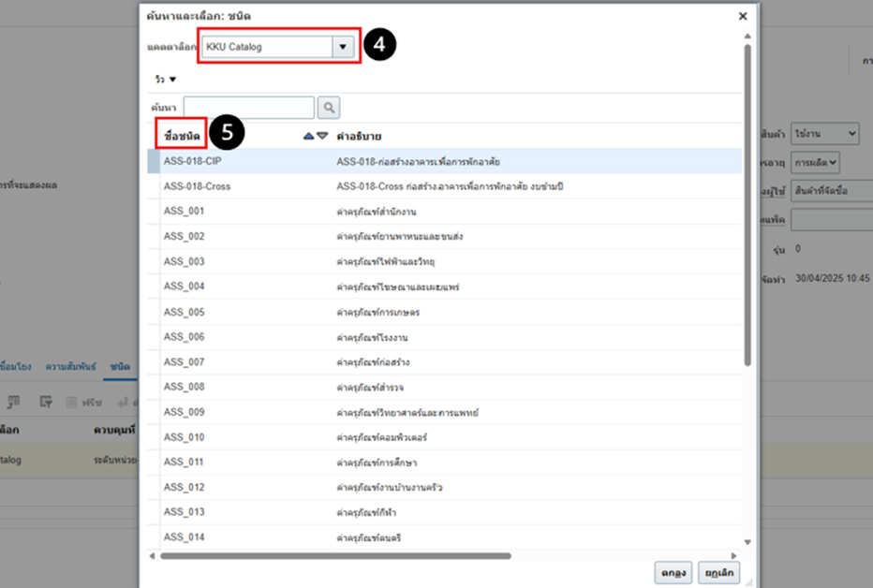
Task: Click the คำอธิบาย column header
Action: (x=359, y=136)
